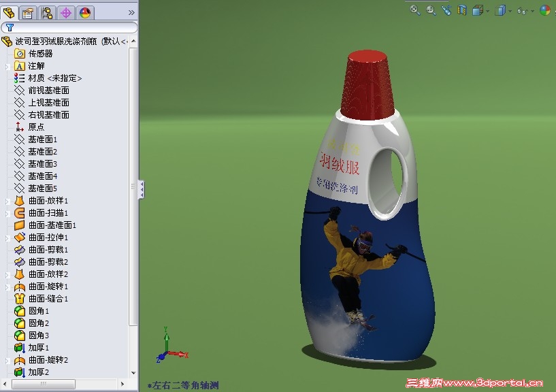The image size is (556, 392).
Task: Select 材质 <未指定> material item
Action: coord(48,78)
